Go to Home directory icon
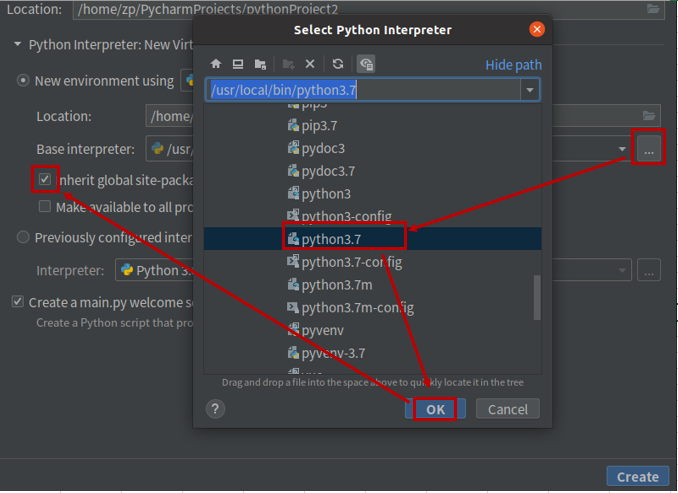The width and height of the screenshot is (678, 493). pyautogui.click(x=216, y=64)
